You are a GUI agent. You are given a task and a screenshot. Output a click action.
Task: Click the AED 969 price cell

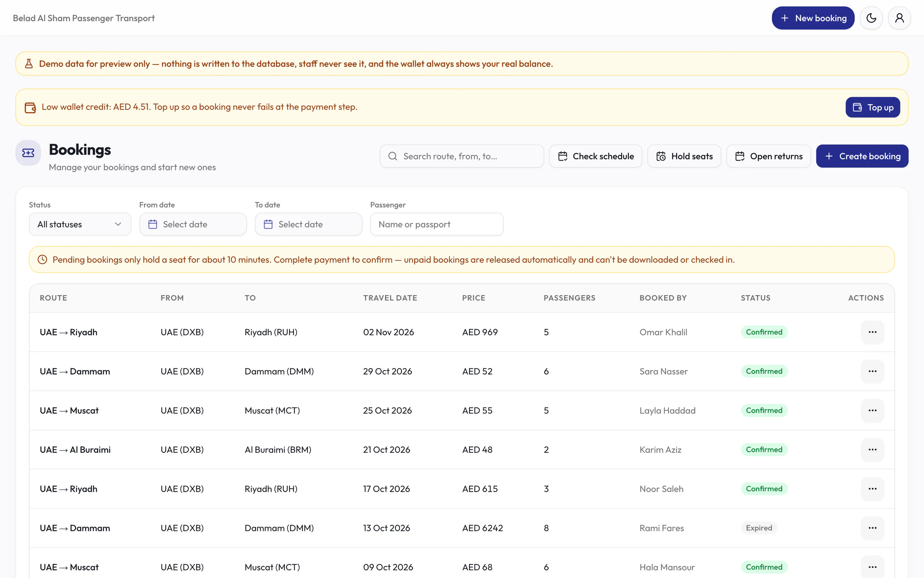[x=480, y=332]
